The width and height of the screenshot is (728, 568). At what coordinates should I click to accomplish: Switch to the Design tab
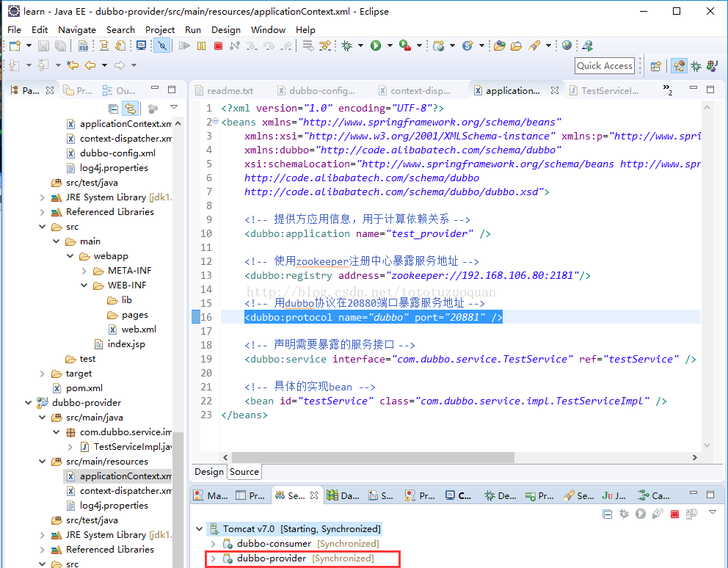(x=209, y=471)
